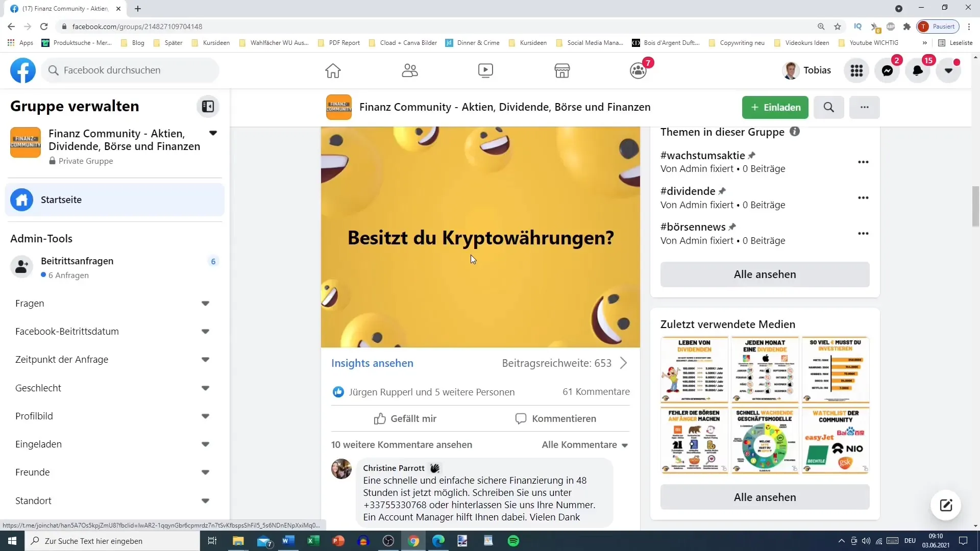The height and width of the screenshot is (551, 980).
Task: Open the #dividende topic link
Action: (688, 191)
